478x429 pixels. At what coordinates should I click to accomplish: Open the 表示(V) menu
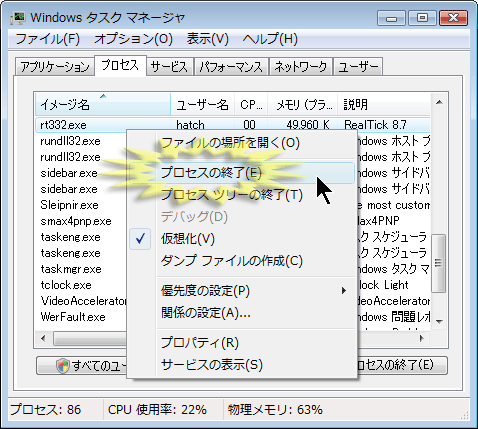[208, 39]
